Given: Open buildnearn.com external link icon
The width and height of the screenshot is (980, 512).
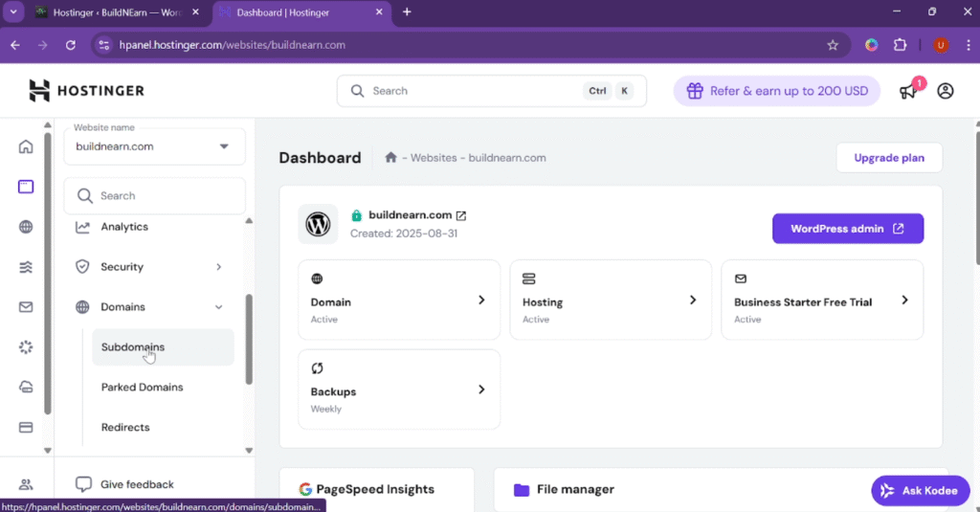Looking at the screenshot, I should pyautogui.click(x=461, y=215).
